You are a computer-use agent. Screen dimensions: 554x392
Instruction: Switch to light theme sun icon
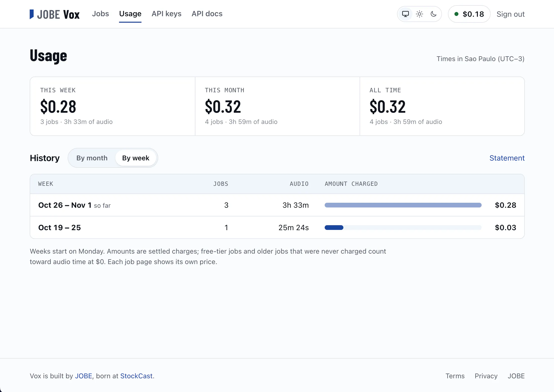(419, 14)
